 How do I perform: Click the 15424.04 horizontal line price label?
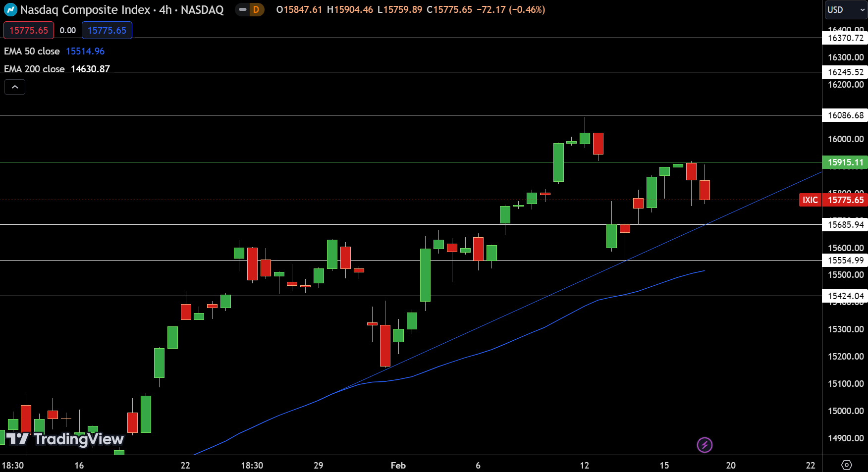click(845, 296)
